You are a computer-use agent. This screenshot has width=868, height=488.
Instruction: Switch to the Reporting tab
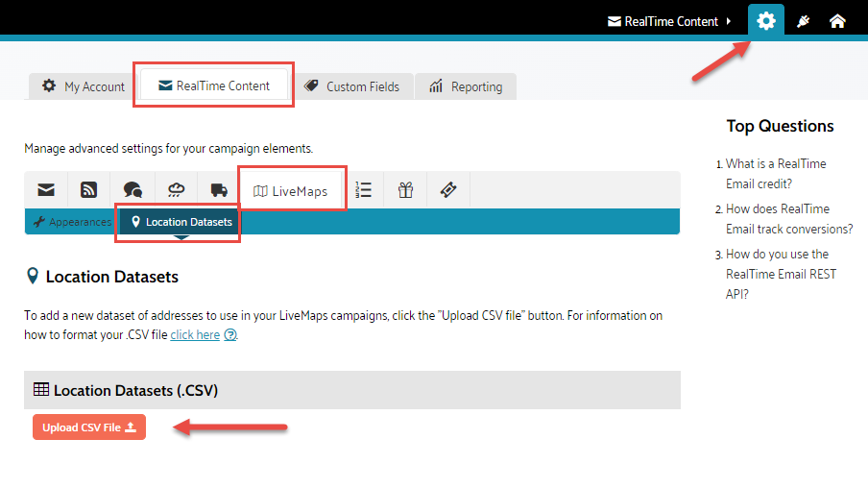coord(466,86)
